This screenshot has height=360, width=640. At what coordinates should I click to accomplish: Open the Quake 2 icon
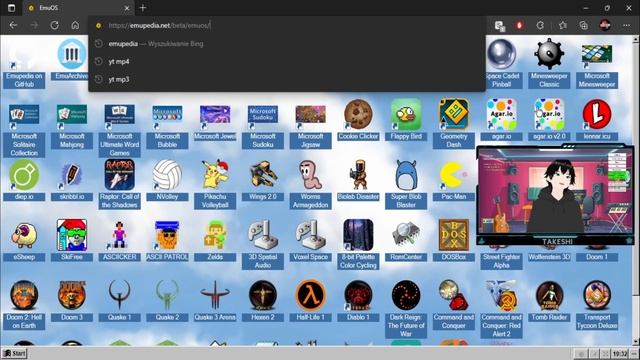tap(167, 301)
